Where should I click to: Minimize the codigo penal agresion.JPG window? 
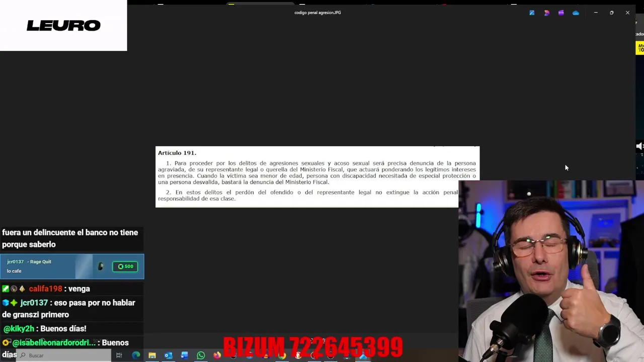click(596, 13)
